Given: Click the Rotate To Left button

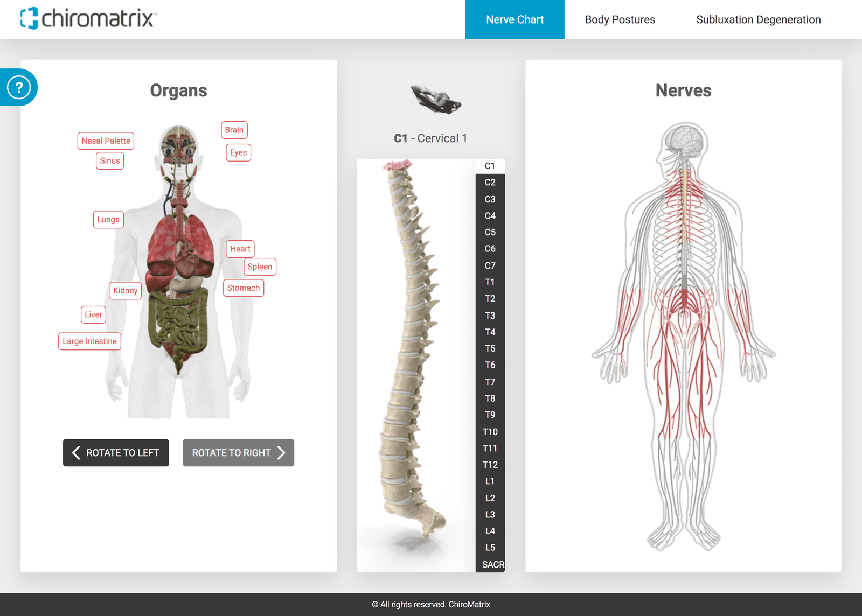Looking at the screenshot, I should (115, 453).
